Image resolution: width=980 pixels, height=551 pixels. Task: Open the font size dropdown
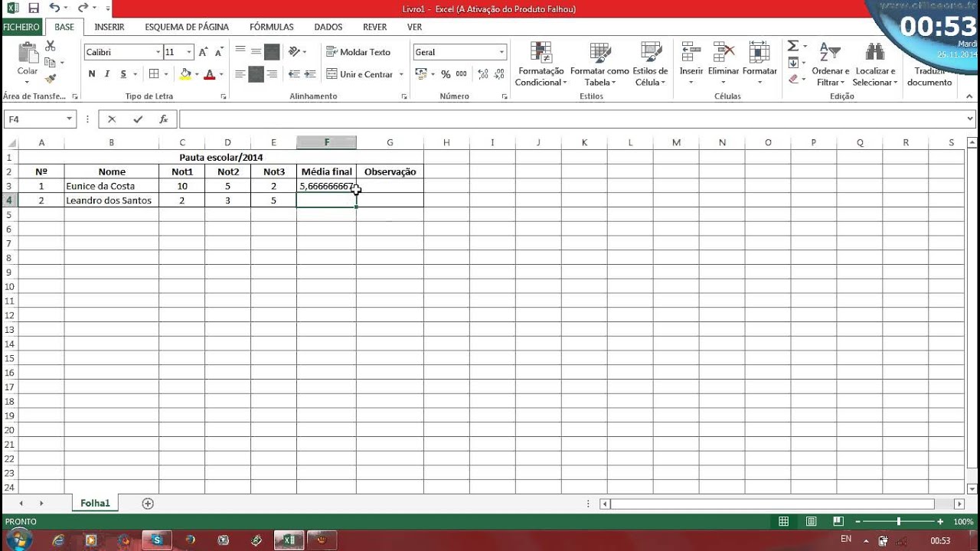click(x=189, y=52)
